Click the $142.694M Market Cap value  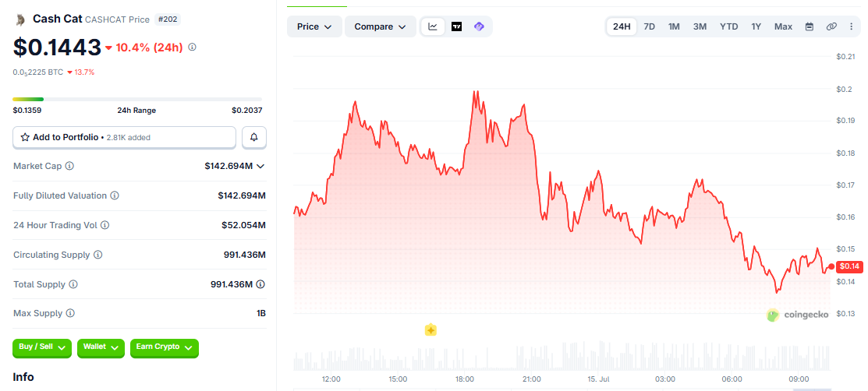(x=229, y=166)
